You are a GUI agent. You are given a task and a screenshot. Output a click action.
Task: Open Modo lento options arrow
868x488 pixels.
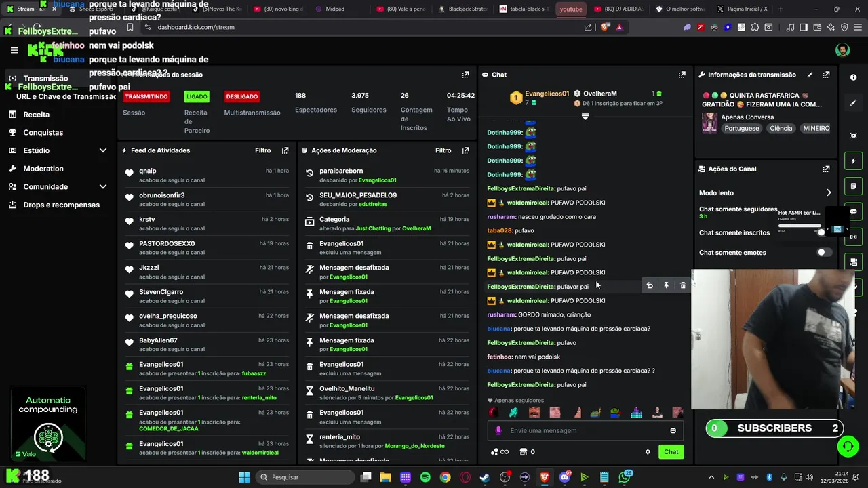(x=828, y=193)
